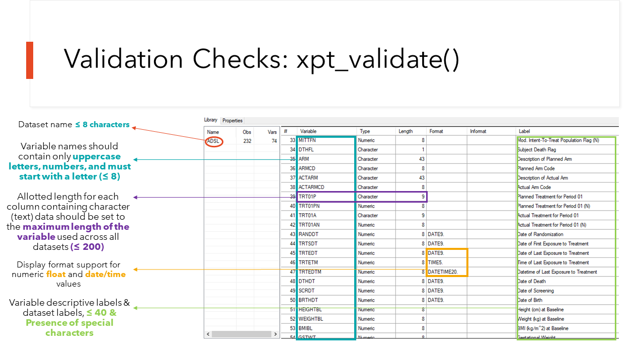The width and height of the screenshot is (644, 362).
Task: Click the Name column header
Action: 213,132
